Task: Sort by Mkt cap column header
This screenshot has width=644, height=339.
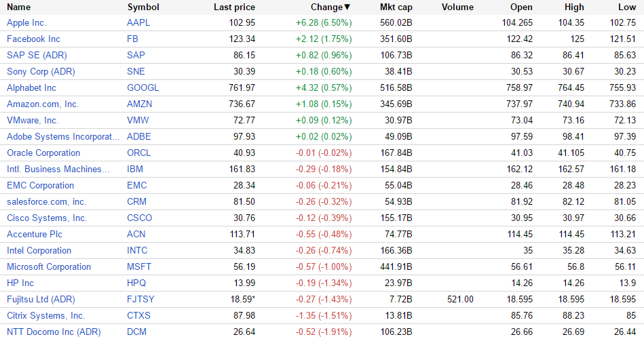Action: (x=396, y=7)
